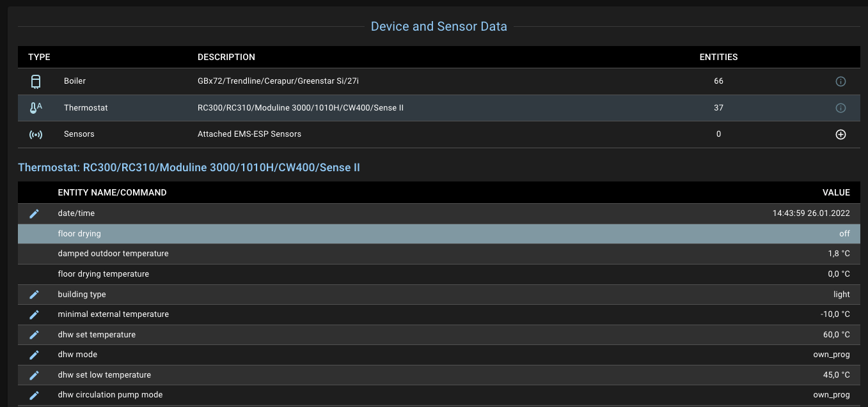Open the Boiler info icon
868x407 pixels.
(840, 81)
